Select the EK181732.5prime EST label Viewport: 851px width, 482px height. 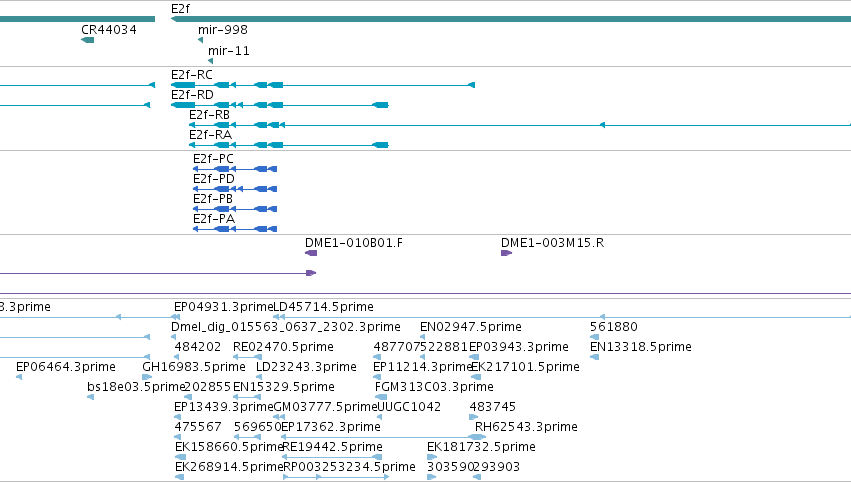[x=481, y=448]
